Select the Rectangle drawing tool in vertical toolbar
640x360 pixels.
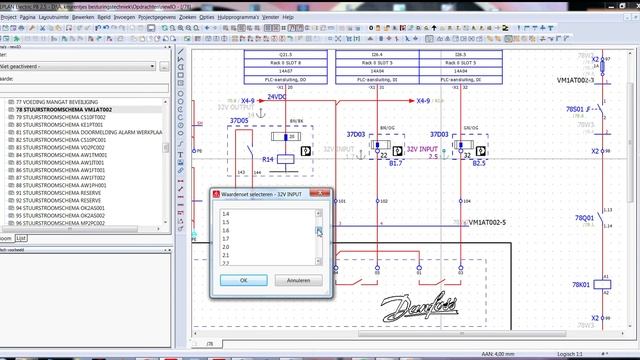pos(180,76)
